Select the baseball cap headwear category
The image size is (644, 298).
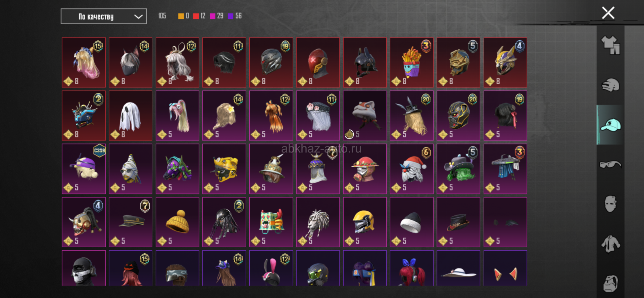click(x=610, y=125)
